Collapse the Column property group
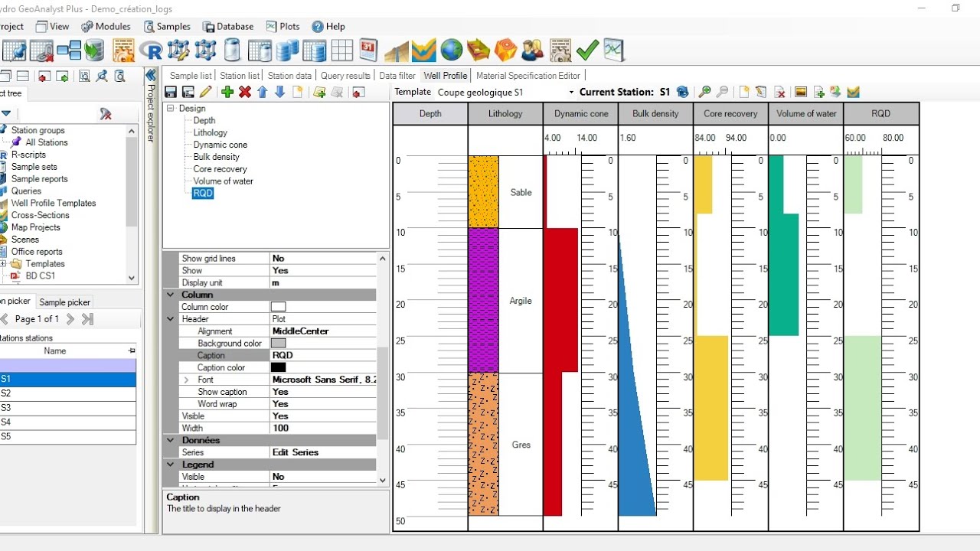This screenshot has width=980, height=551. (170, 295)
